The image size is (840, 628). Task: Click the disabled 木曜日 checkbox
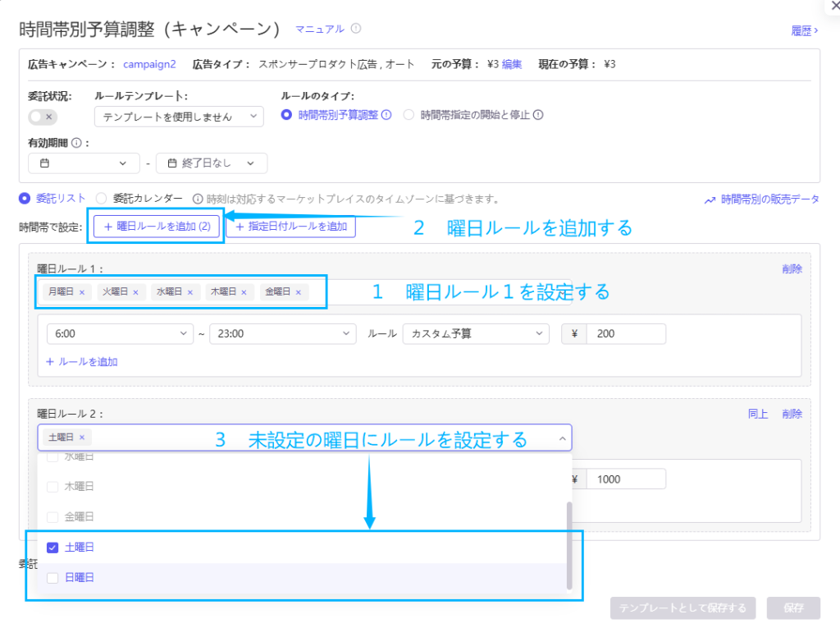tap(52, 487)
